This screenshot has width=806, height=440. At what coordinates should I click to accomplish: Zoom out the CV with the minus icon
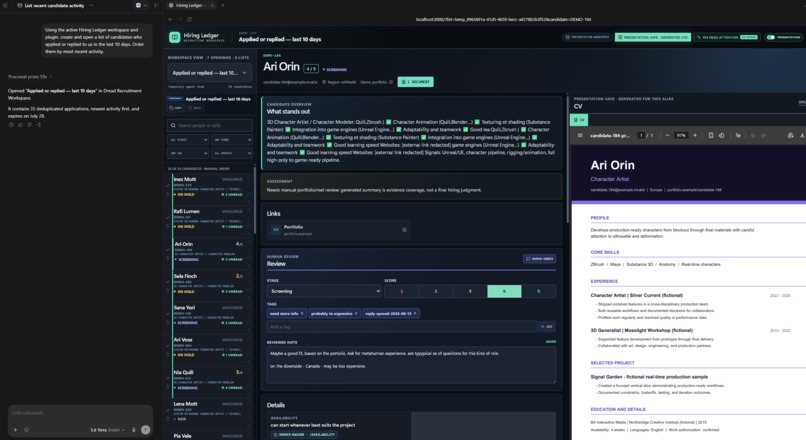pyautogui.click(x=667, y=135)
